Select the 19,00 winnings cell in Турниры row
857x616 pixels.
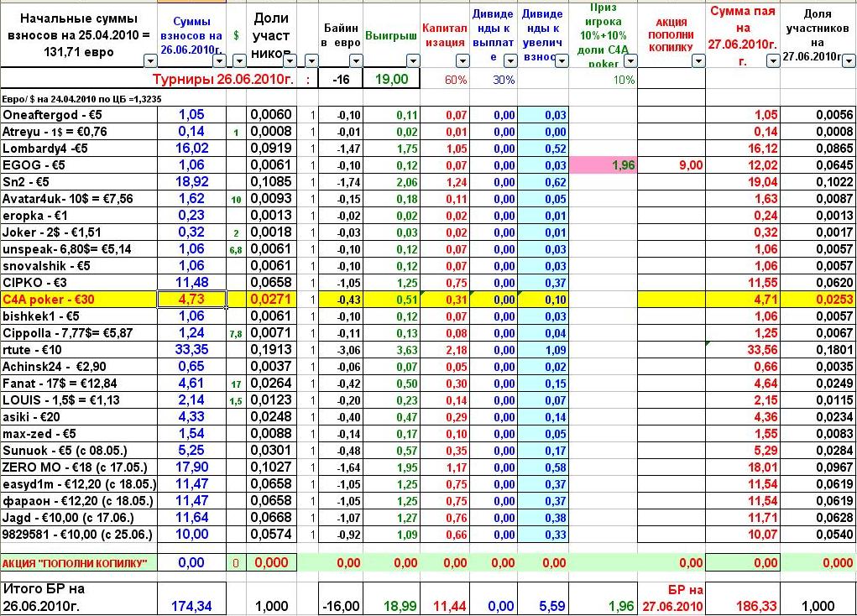[x=391, y=79]
